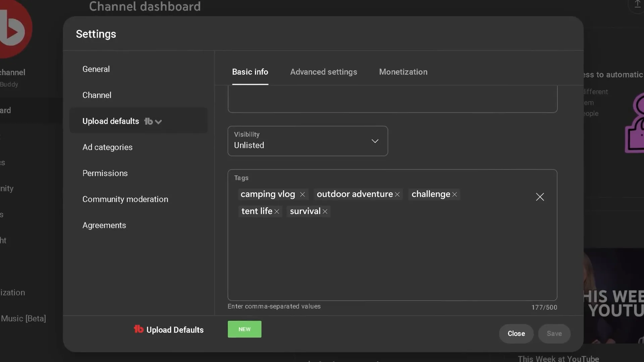
Task: Click the Close button
Action: point(516,334)
